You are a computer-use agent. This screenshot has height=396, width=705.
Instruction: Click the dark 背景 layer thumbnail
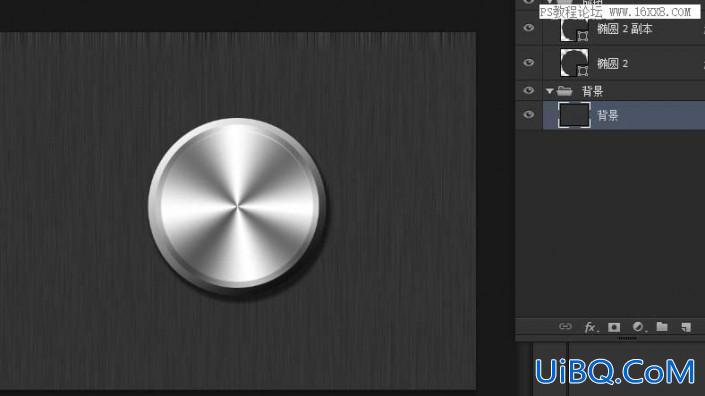pyautogui.click(x=574, y=115)
